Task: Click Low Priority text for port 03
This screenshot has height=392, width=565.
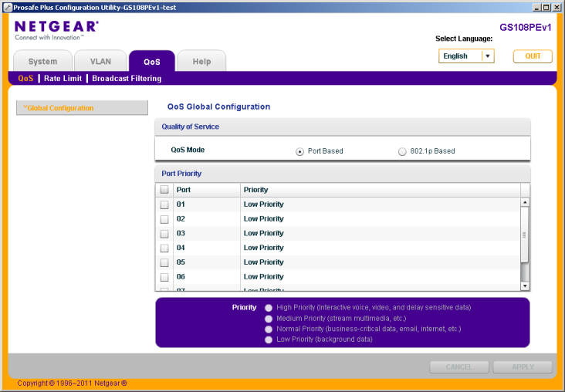Action: [x=264, y=233]
